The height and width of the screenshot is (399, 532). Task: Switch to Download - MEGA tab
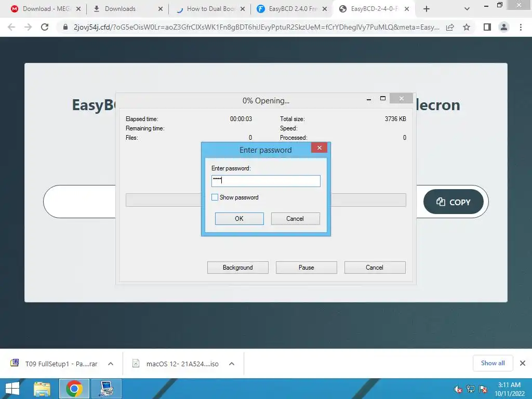[x=46, y=9]
